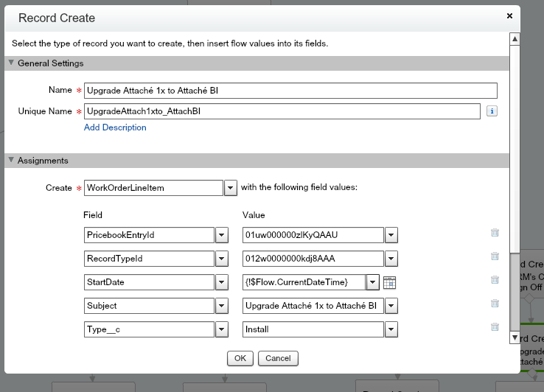Open the Subject field dropdown

point(221,306)
